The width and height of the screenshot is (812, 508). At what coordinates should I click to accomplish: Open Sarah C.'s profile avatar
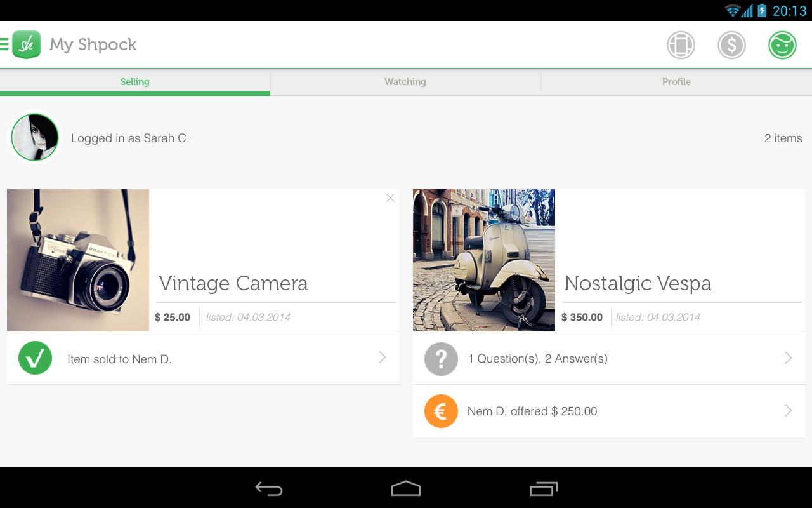34,137
